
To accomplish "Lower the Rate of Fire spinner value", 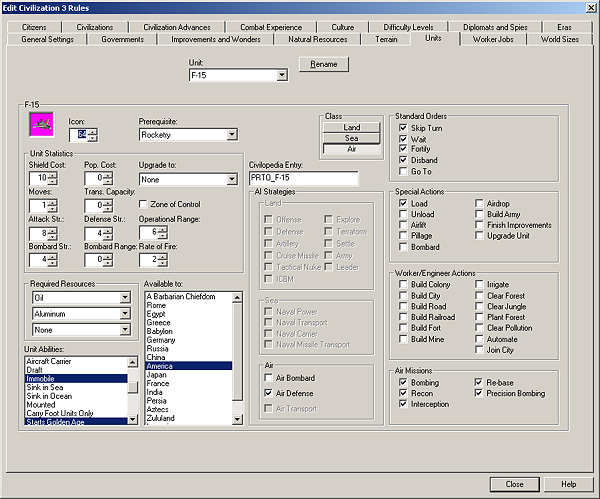I will coord(161,264).
